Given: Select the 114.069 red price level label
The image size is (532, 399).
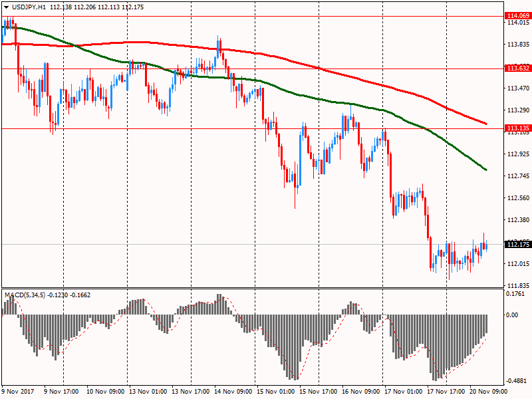Looking at the screenshot, I should pyautogui.click(x=518, y=15).
